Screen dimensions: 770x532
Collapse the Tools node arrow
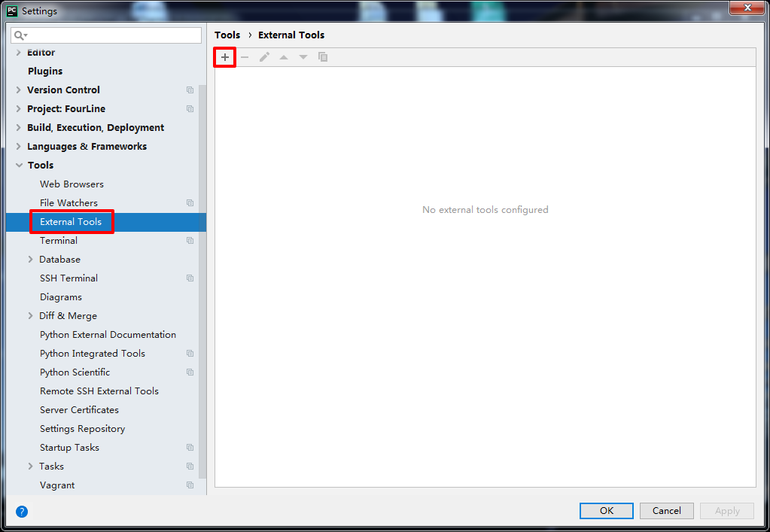(19, 166)
